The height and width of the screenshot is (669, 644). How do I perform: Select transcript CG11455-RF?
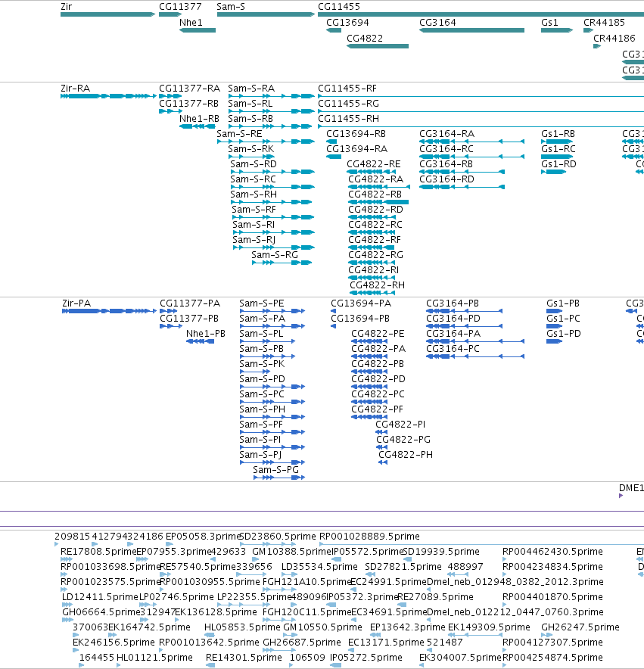tap(347, 89)
